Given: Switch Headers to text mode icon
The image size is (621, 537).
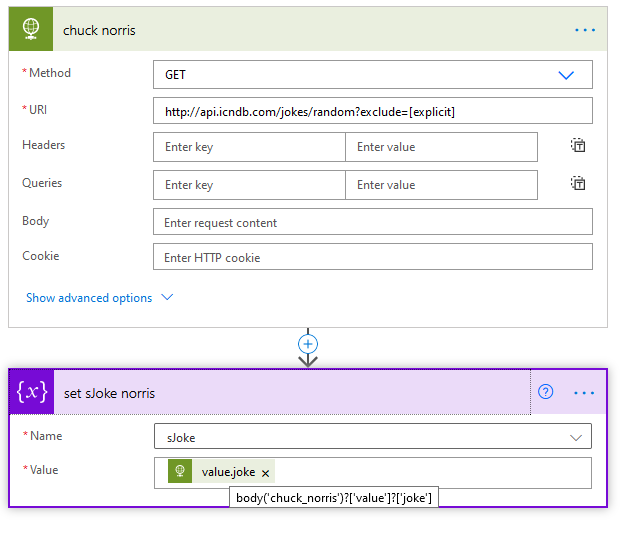Looking at the screenshot, I should 578,146.
